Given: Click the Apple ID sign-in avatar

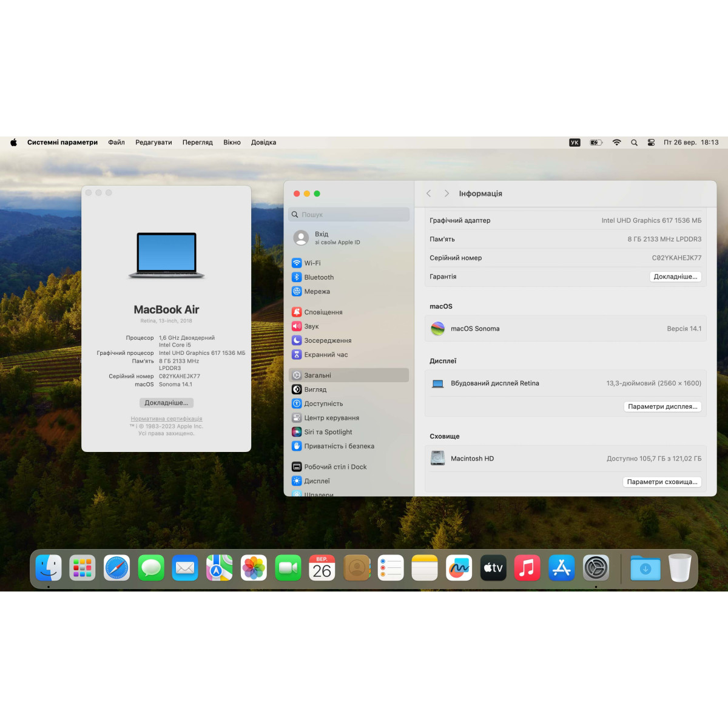Looking at the screenshot, I should [301, 238].
